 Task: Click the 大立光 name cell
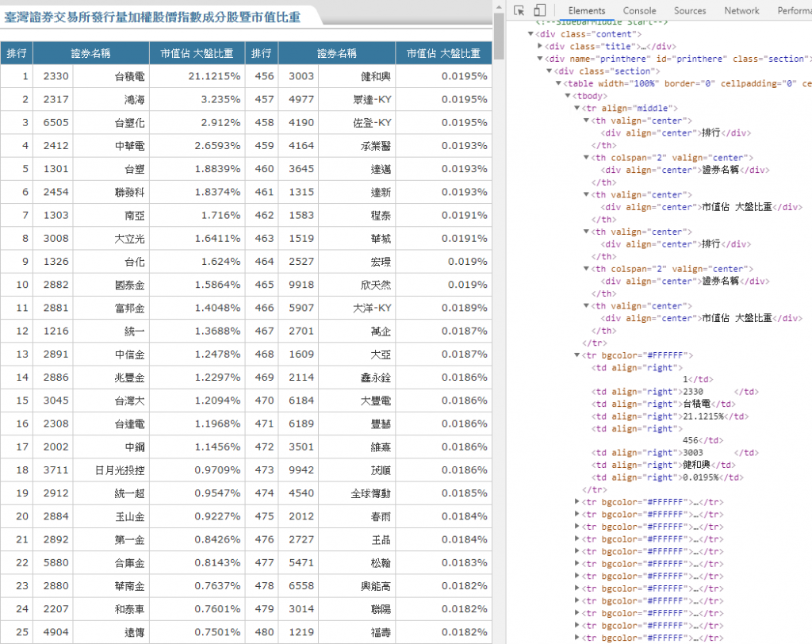point(111,238)
